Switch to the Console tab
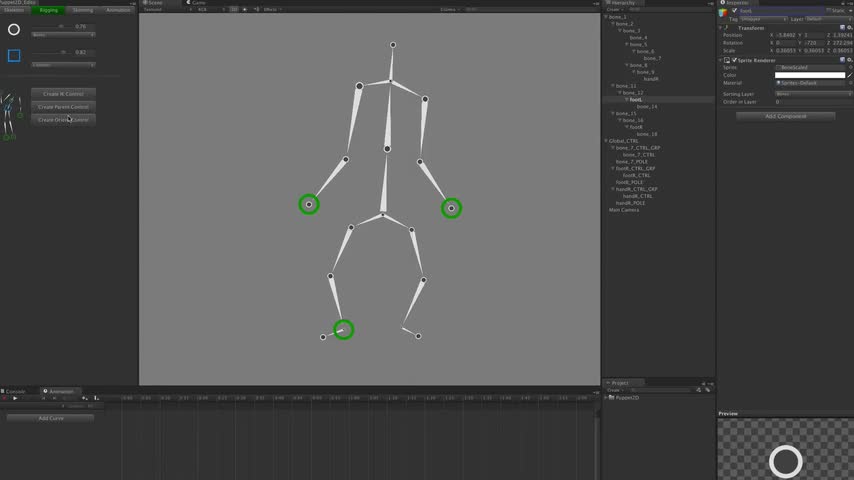Viewport: 854px width, 480px height. click(x=13, y=391)
